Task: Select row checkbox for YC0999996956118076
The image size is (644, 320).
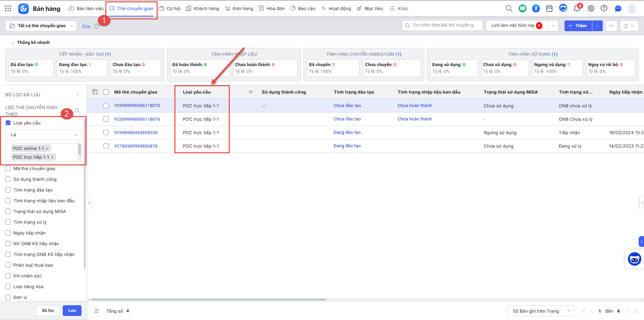Action: point(106,119)
